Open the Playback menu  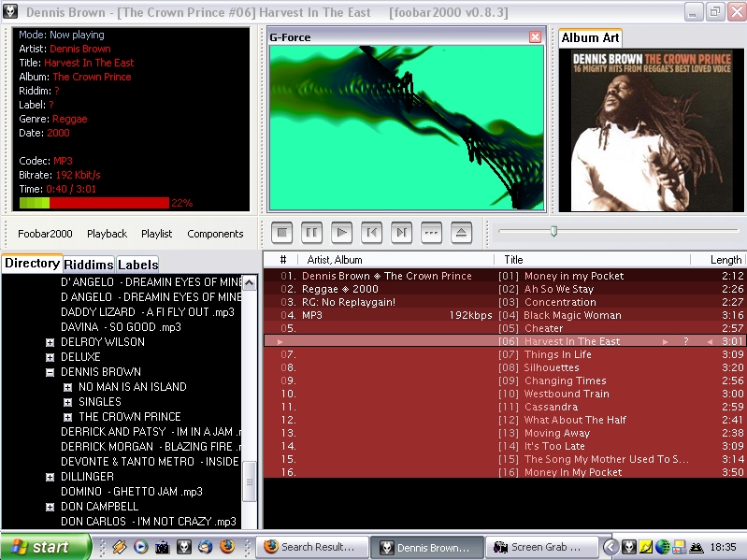pos(108,234)
